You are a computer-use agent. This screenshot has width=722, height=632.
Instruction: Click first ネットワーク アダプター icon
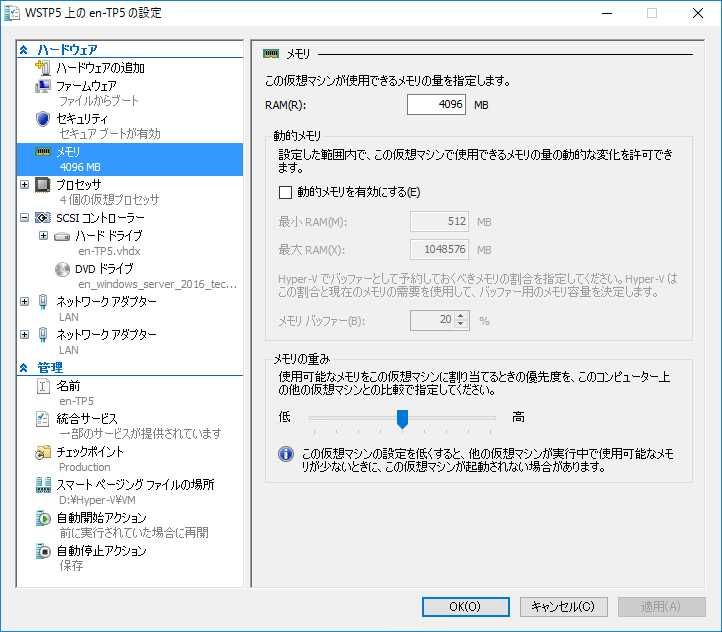pyautogui.click(x=43, y=302)
